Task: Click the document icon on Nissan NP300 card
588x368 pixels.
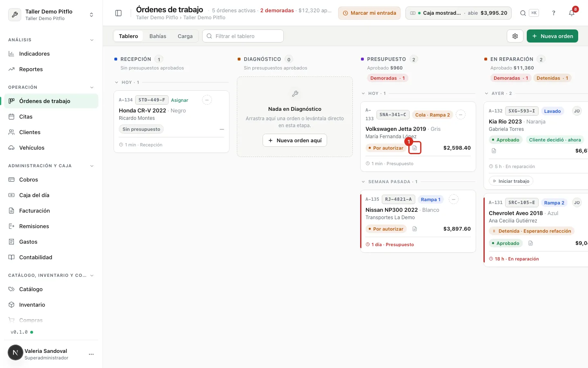Action: point(414,229)
